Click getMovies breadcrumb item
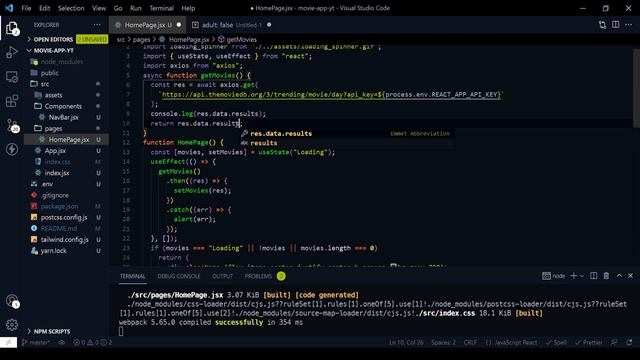 pyautogui.click(x=238, y=40)
